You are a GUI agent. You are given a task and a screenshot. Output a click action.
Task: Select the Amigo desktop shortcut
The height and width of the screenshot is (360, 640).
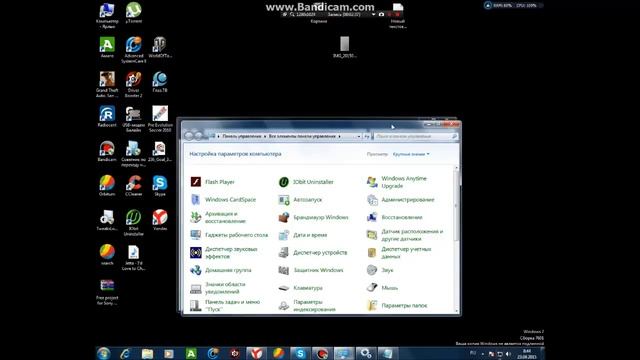pos(107,47)
